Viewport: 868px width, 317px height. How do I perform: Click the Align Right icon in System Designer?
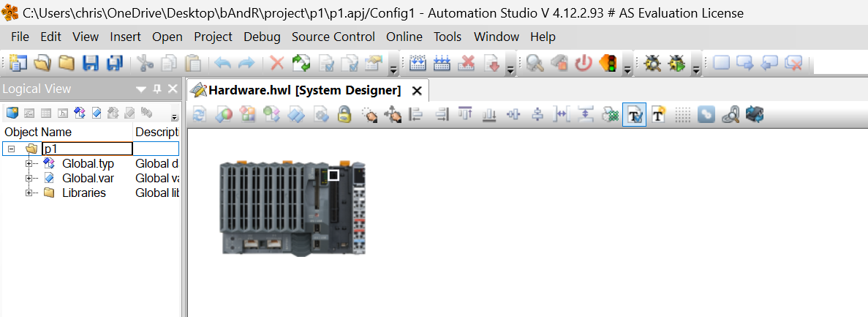pyautogui.click(x=441, y=114)
